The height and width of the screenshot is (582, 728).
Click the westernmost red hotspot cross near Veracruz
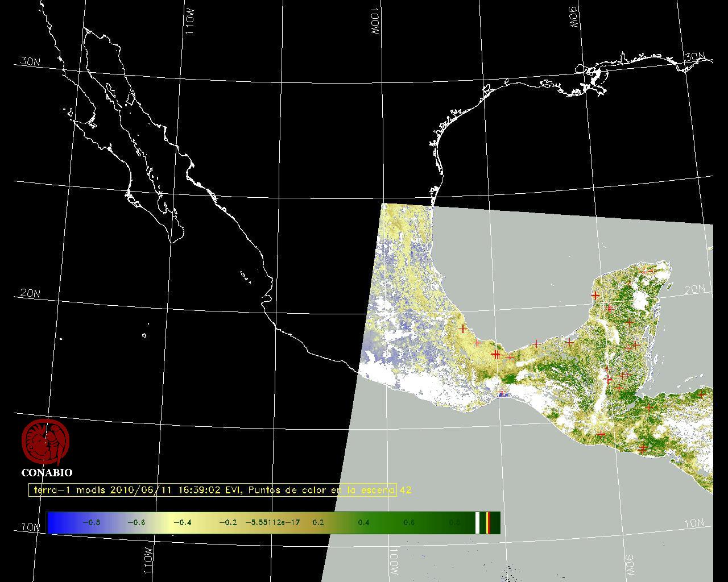pos(464,329)
